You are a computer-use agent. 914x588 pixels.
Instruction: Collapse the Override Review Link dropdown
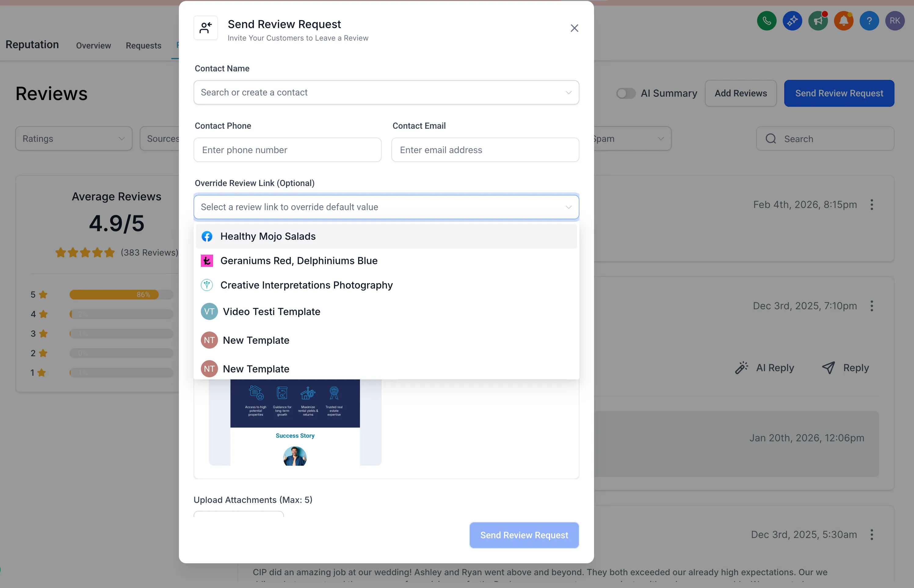(x=568, y=207)
